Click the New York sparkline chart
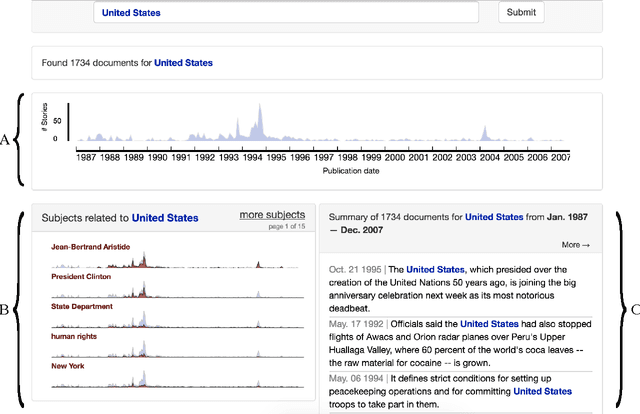Screen dimensions: 640x414 [178, 379]
